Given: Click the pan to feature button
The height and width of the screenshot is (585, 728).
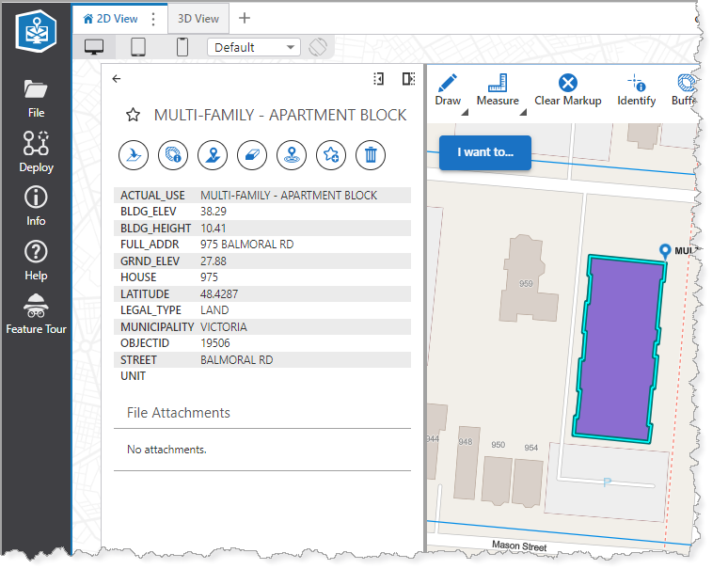Looking at the screenshot, I should [213, 155].
